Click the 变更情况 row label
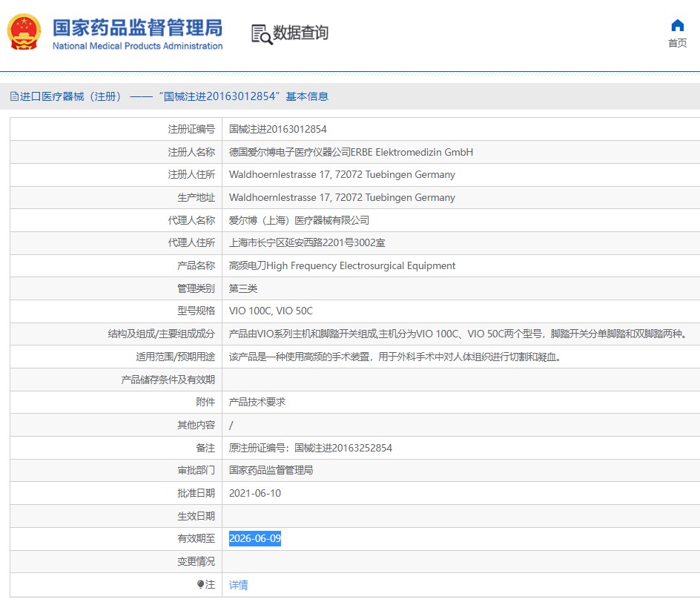This screenshot has width=700, height=602. coord(196,561)
